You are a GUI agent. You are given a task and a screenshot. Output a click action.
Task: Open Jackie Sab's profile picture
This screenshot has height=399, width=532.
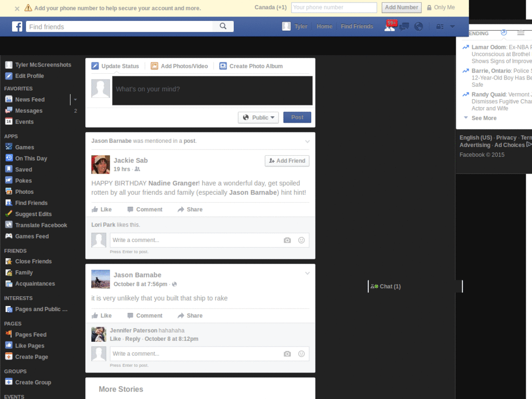tap(101, 165)
